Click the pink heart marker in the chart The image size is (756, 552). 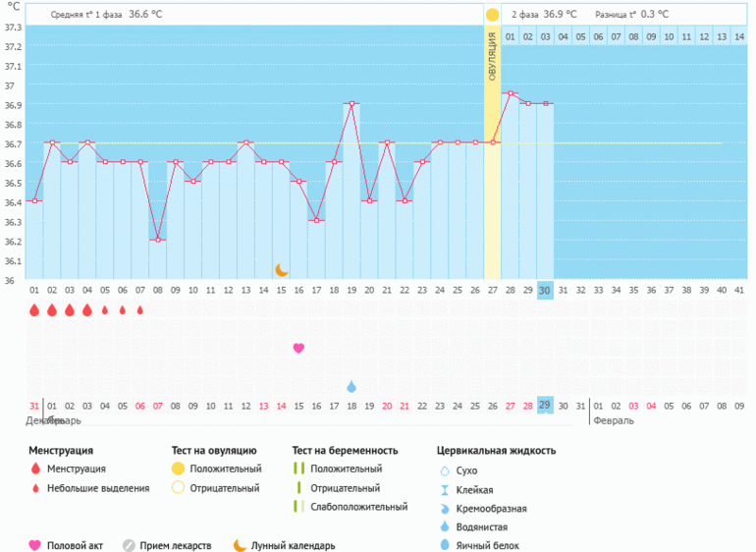298,348
